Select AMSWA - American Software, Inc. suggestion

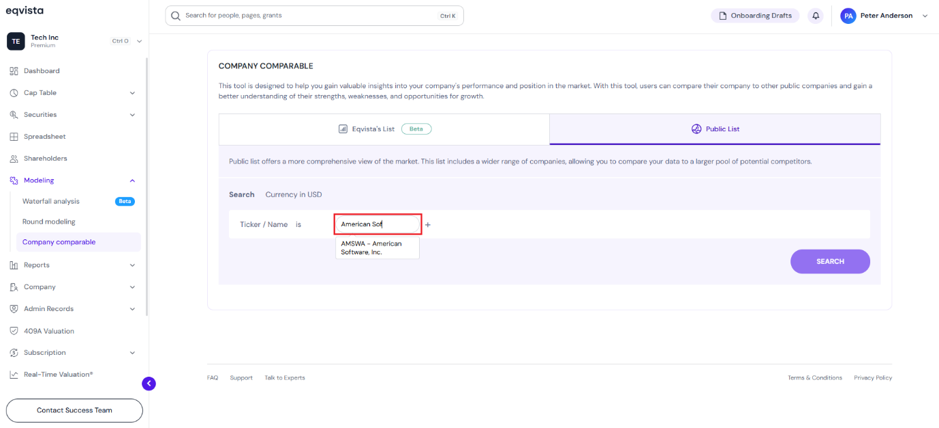[377, 248]
